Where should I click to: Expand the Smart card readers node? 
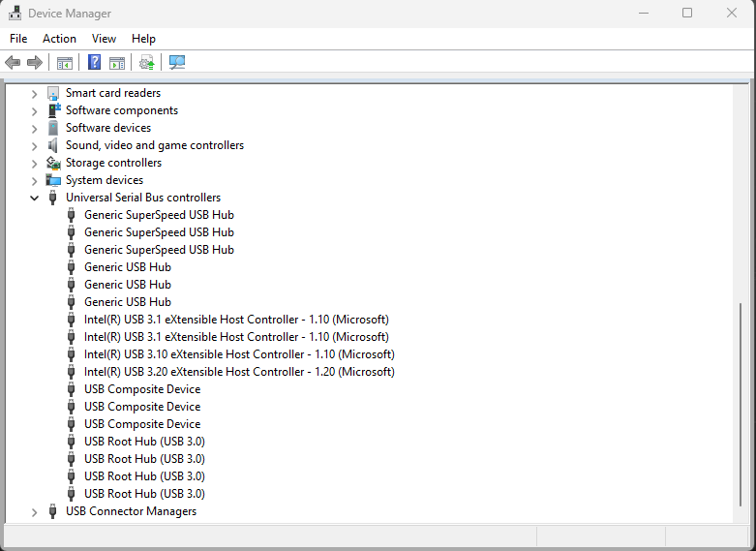click(x=35, y=94)
